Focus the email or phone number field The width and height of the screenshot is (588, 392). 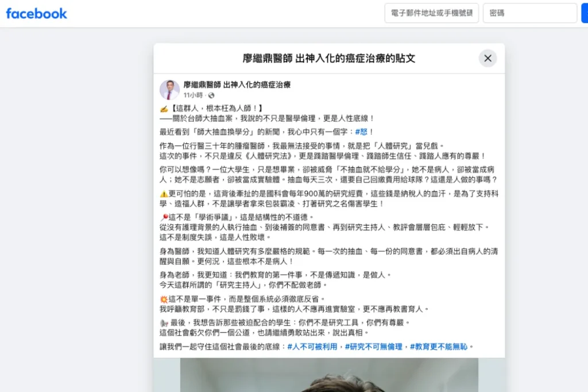click(x=432, y=13)
